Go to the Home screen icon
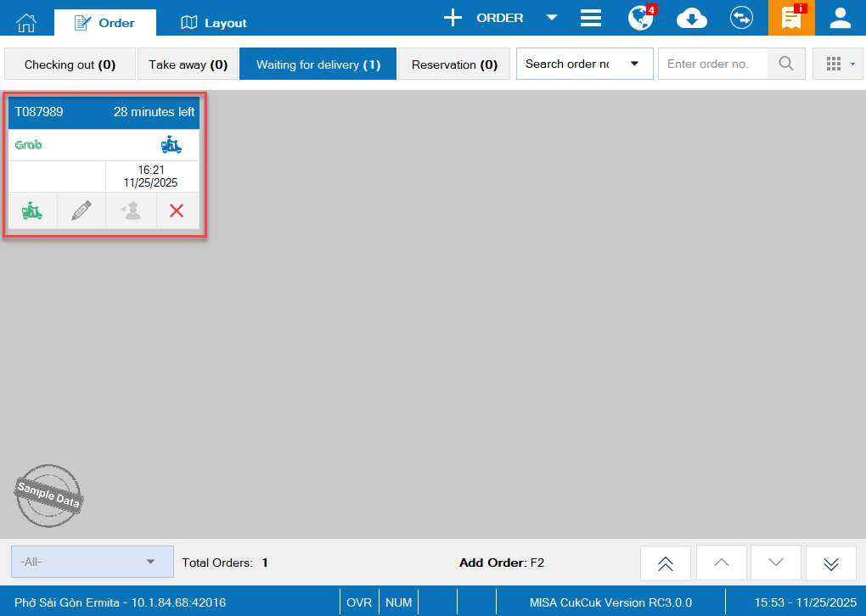 (27, 22)
